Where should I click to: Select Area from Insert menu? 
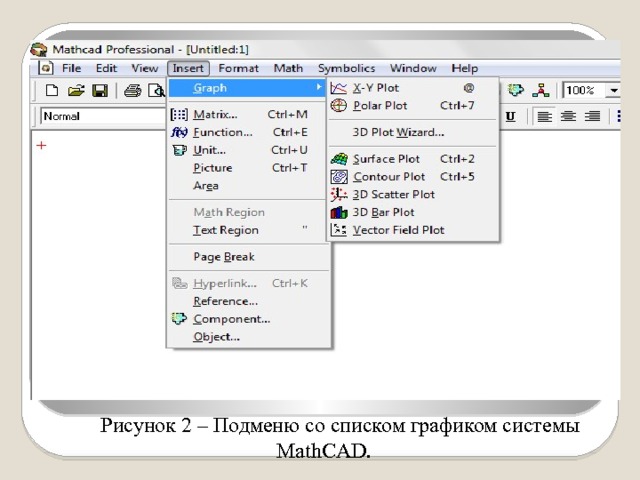pos(249,186)
